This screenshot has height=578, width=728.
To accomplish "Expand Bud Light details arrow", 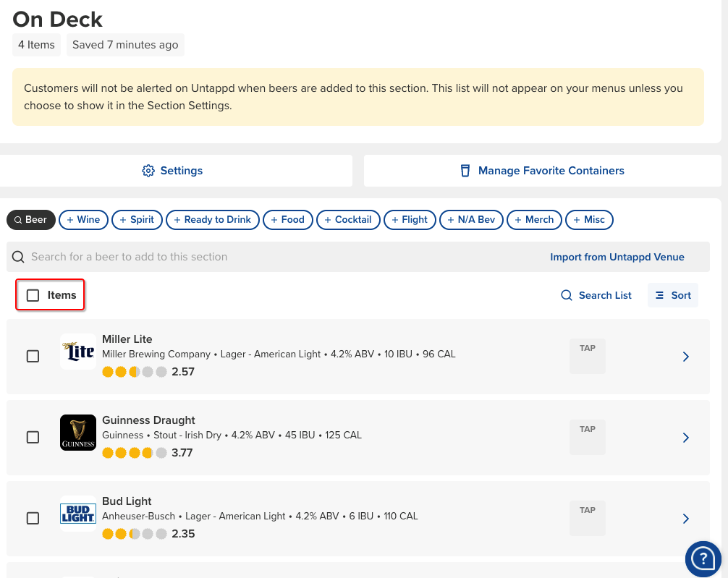I will [x=686, y=519].
